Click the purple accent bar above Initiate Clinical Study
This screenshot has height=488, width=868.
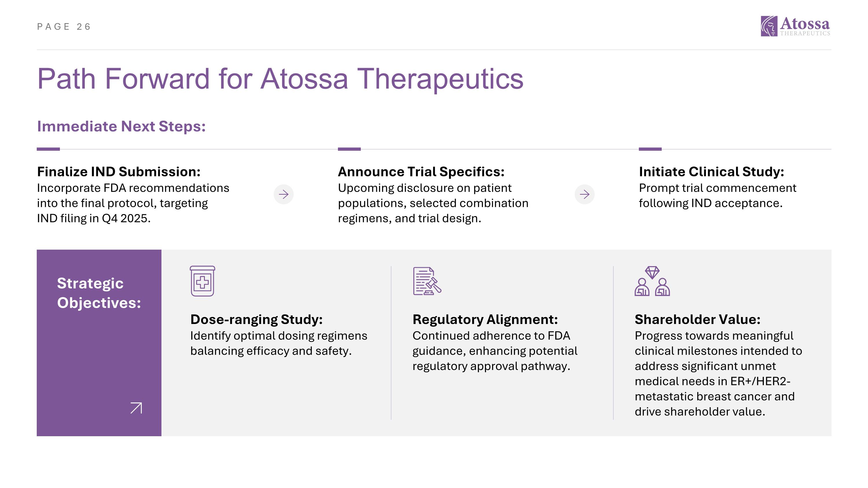click(650, 149)
